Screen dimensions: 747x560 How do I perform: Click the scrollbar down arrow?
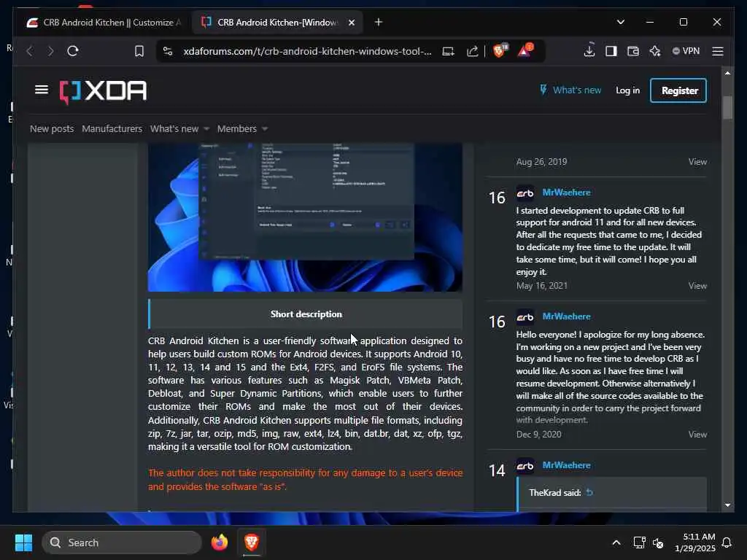pyautogui.click(x=727, y=505)
